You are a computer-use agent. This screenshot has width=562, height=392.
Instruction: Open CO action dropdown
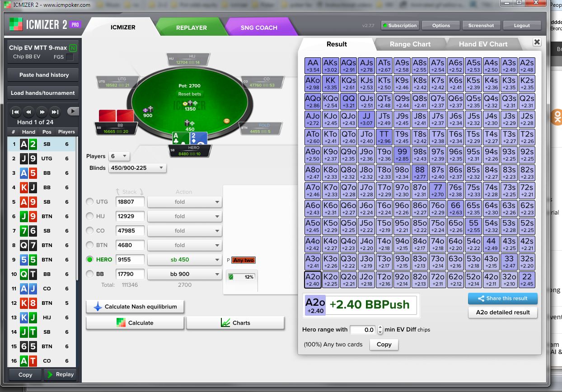click(185, 231)
